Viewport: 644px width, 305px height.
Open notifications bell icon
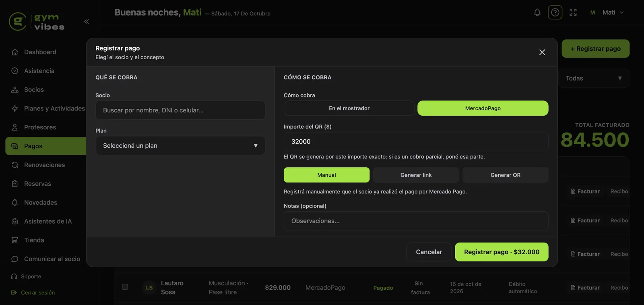tap(537, 12)
